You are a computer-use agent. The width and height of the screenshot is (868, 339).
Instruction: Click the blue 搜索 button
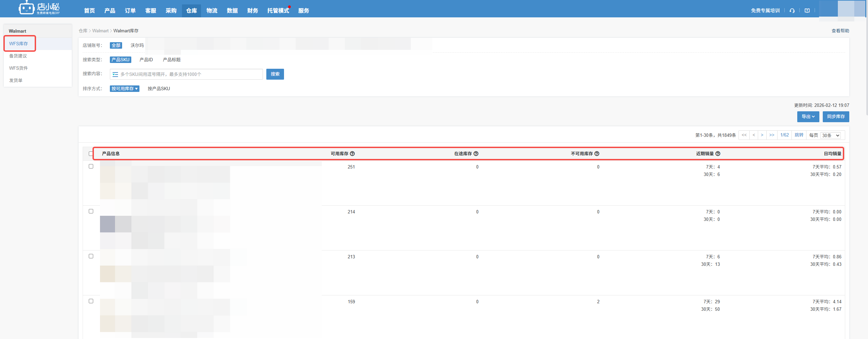click(x=275, y=74)
